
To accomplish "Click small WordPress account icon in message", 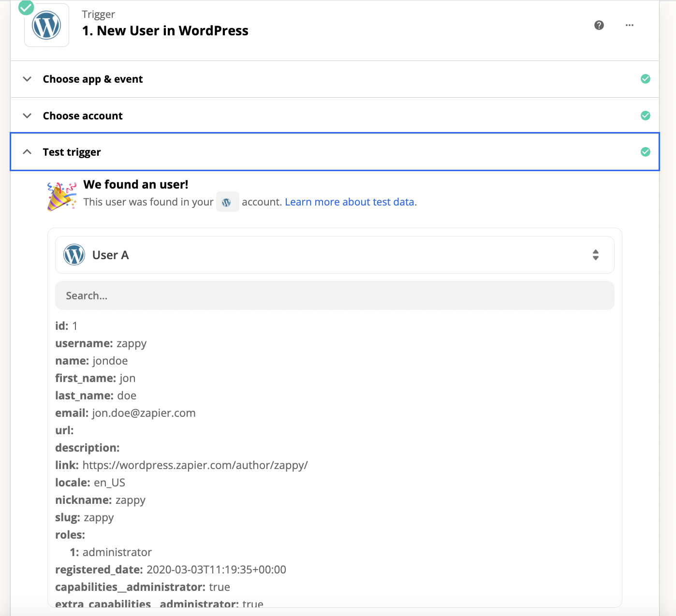I will coord(227,202).
